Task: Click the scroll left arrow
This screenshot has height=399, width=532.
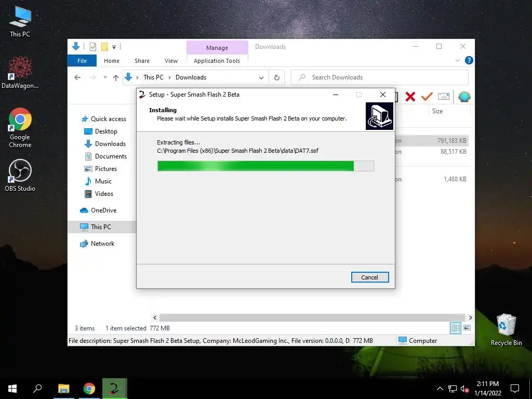Action: click(155, 317)
